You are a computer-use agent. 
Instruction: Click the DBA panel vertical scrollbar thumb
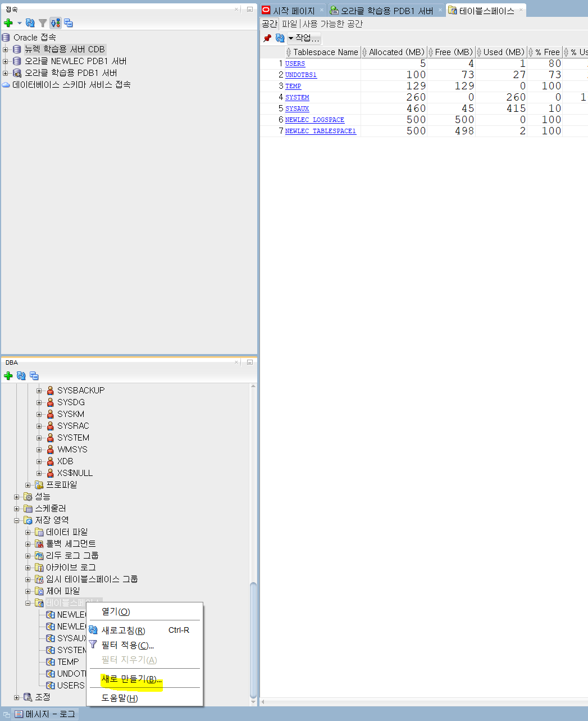pos(253,641)
